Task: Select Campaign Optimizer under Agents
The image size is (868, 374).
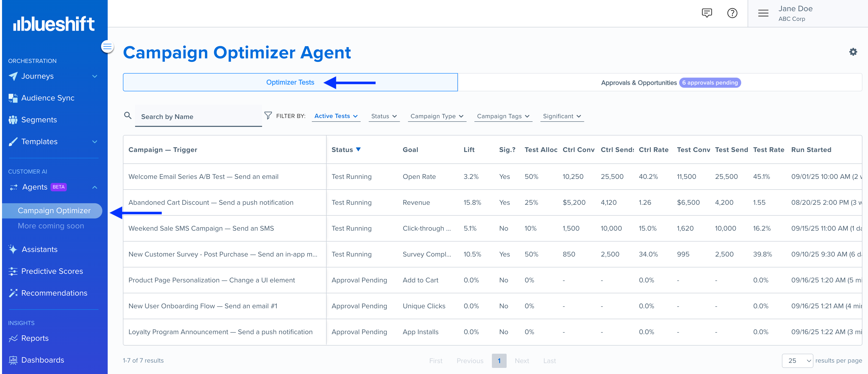Action: point(54,210)
